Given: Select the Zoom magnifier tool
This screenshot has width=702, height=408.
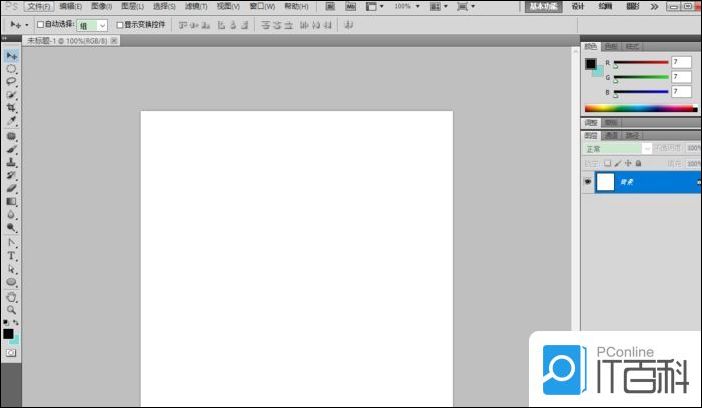Looking at the screenshot, I should tap(12, 310).
